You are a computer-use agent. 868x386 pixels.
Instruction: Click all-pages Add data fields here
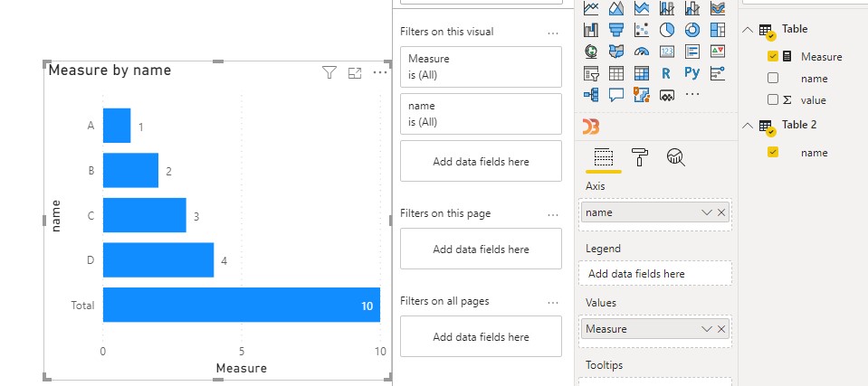point(481,337)
